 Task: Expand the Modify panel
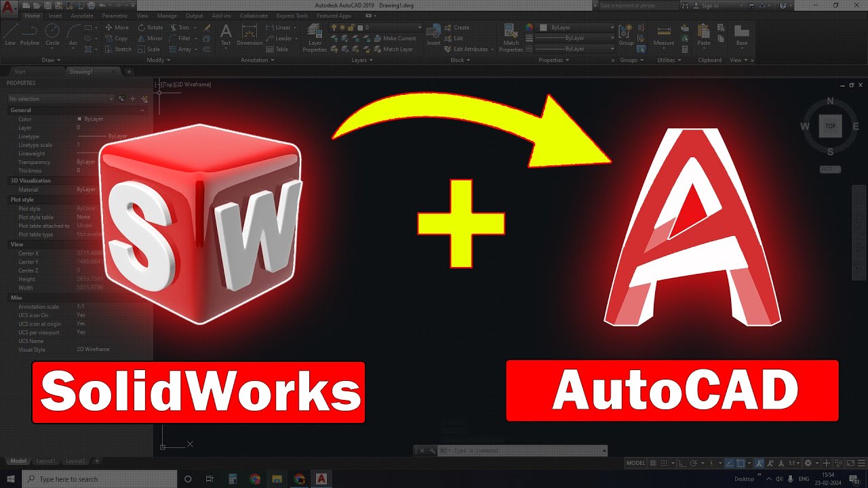coord(158,60)
